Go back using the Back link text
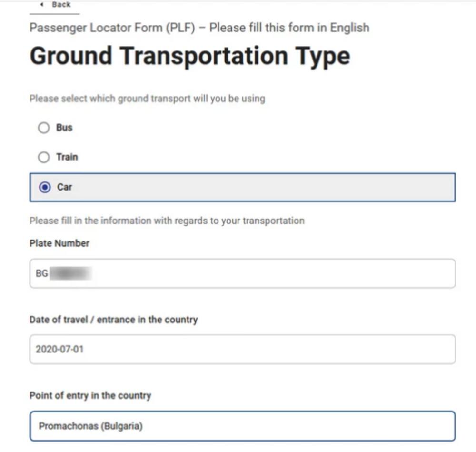This screenshot has height=452, width=476. pos(61,5)
